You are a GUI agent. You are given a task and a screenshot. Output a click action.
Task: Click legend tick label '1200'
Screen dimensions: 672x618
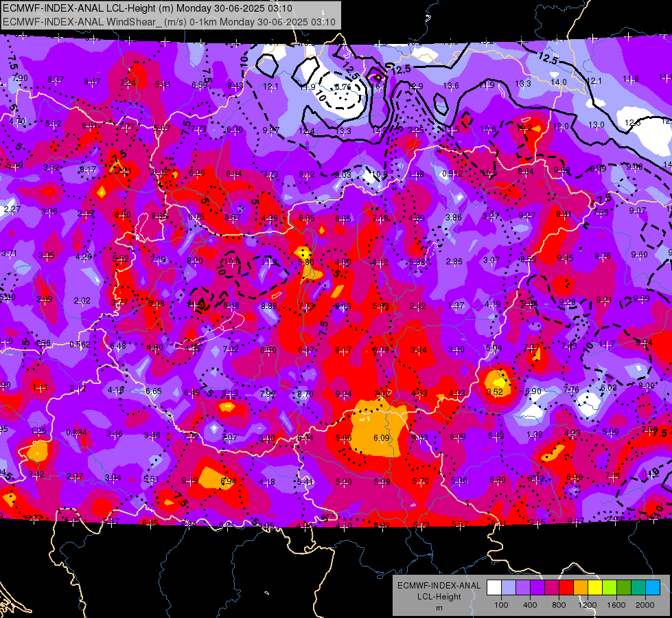tap(588, 605)
